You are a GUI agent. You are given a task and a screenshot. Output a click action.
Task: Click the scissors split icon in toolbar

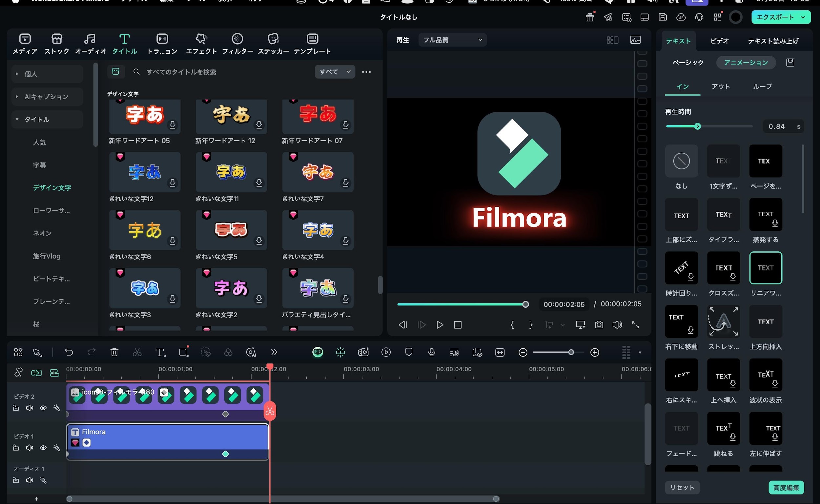coord(137,352)
